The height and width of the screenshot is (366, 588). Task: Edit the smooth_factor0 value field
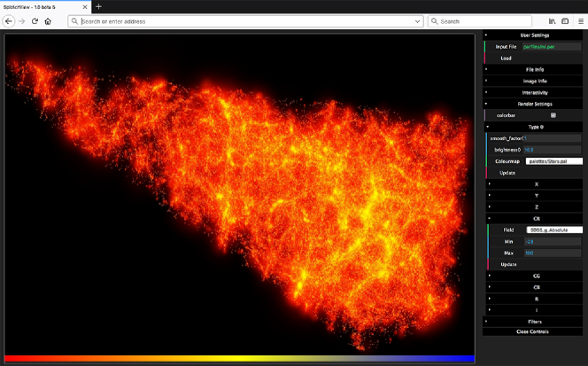coord(552,138)
